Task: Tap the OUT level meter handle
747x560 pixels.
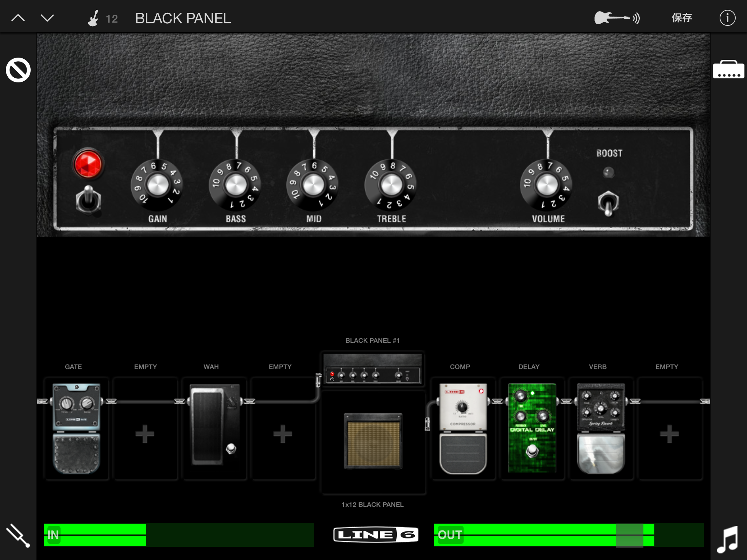Action: pos(629,536)
